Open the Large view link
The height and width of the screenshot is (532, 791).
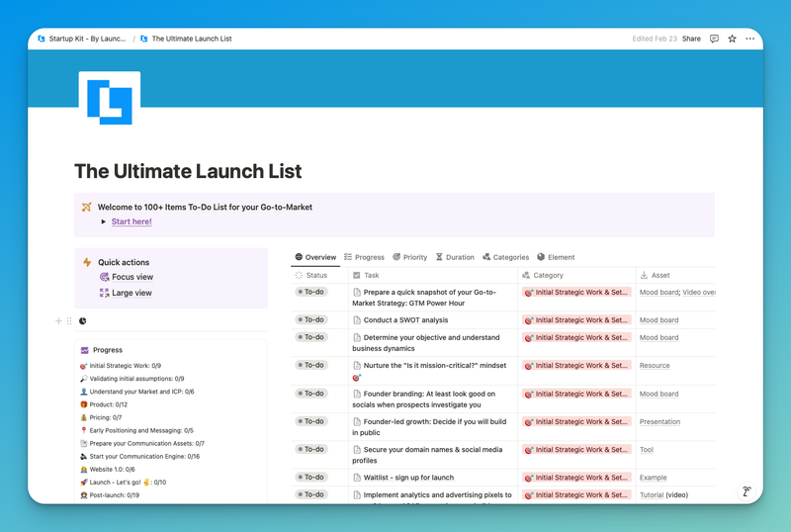[132, 293]
